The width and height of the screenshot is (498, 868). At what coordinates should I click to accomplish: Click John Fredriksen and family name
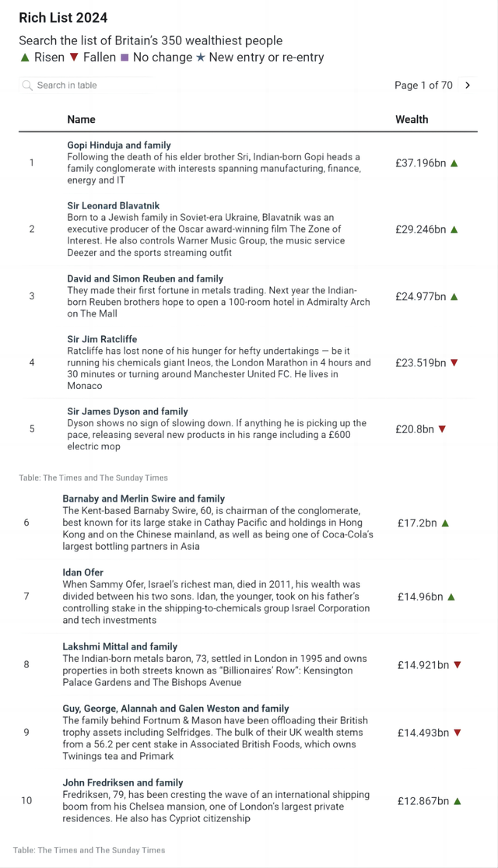click(x=122, y=782)
